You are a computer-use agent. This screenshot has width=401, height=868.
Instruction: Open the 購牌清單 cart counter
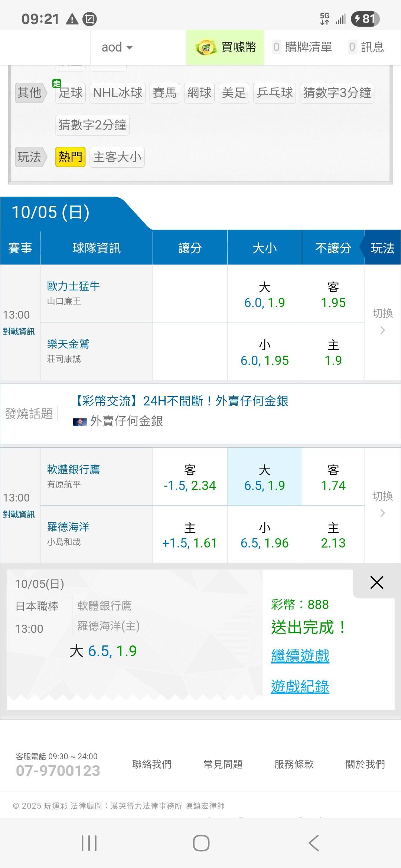click(x=302, y=47)
